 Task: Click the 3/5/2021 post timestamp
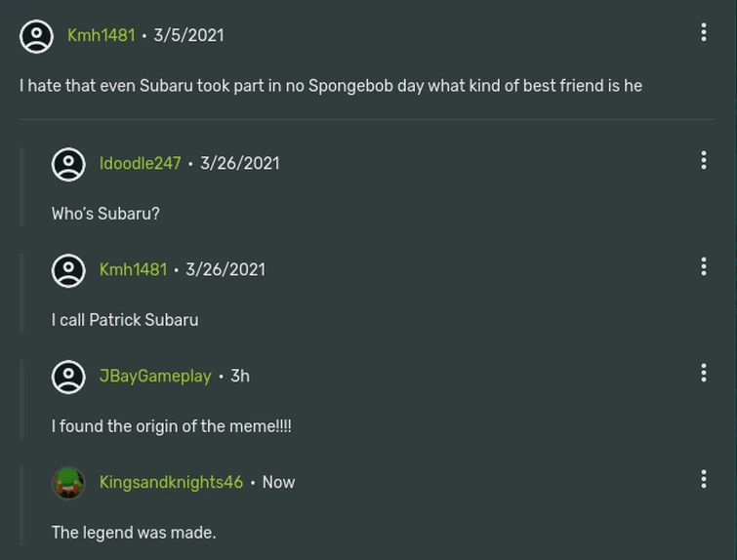pyautogui.click(x=188, y=36)
